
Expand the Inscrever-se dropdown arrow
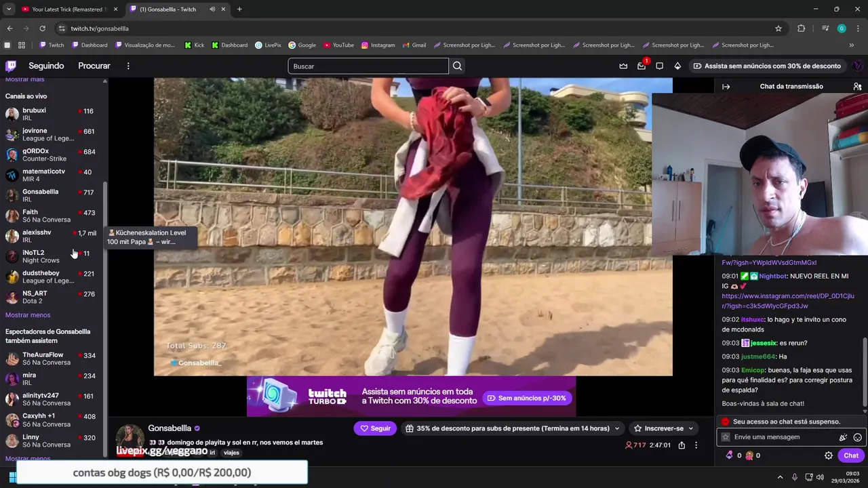pos(691,428)
